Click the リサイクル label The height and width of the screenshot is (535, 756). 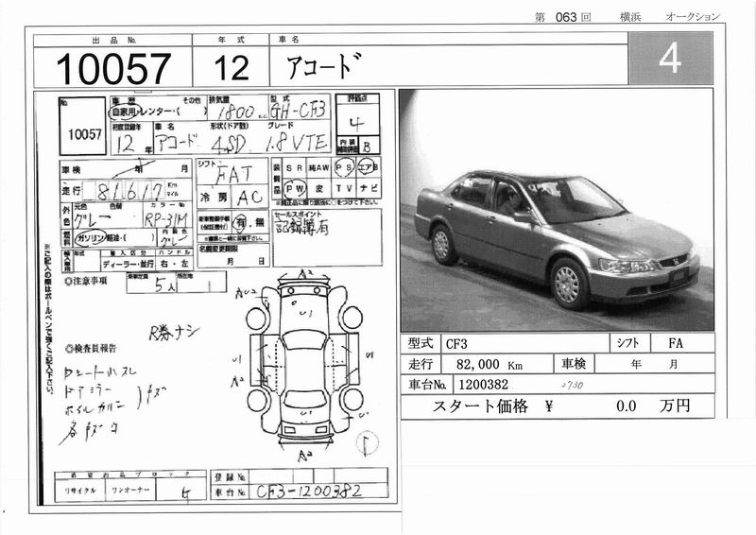[80, 491]
